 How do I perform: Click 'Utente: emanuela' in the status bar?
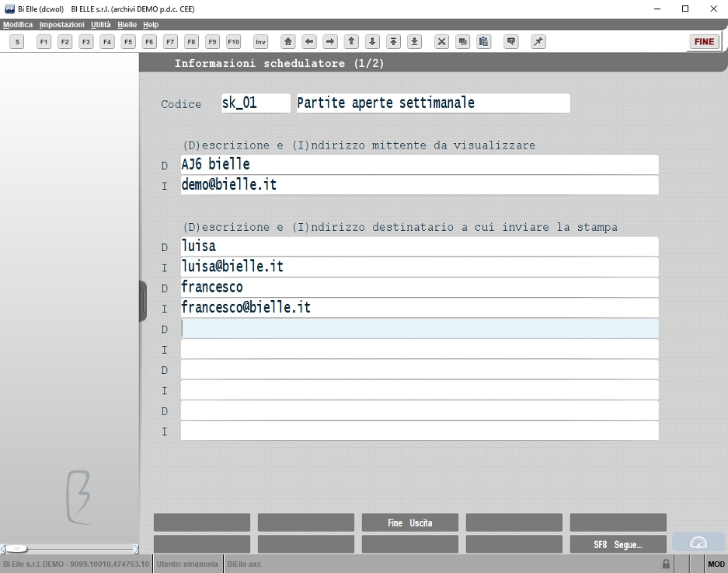coord(187,564)
